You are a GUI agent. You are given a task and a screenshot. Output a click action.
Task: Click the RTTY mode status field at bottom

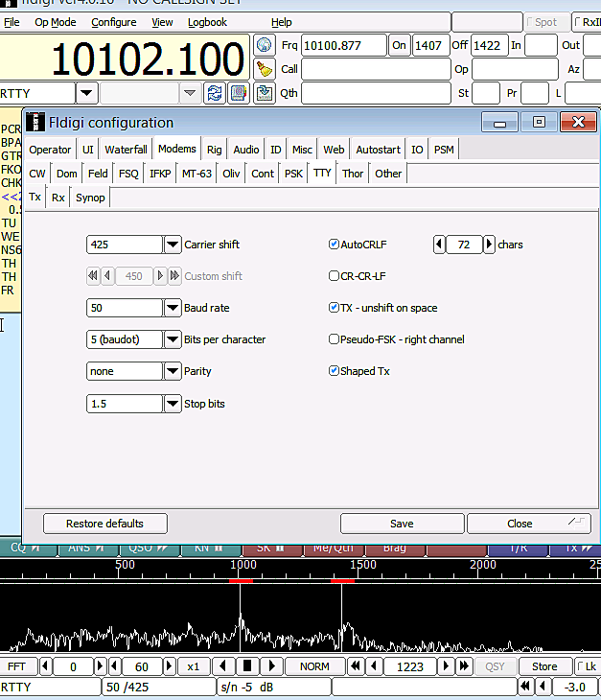coord(51,687)
